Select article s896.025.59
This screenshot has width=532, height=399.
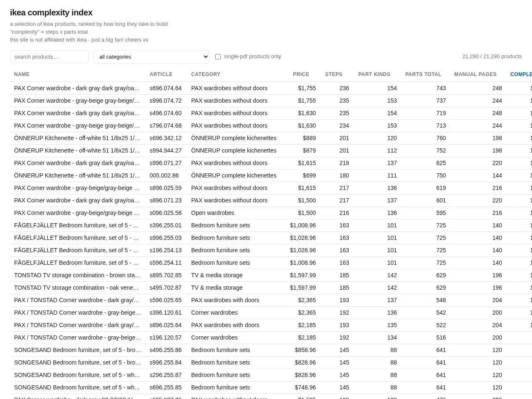tap(165, 188)
